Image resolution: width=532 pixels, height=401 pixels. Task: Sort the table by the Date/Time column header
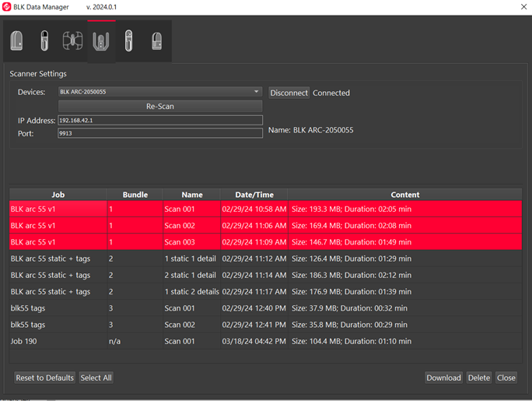[x=254, y=195]
